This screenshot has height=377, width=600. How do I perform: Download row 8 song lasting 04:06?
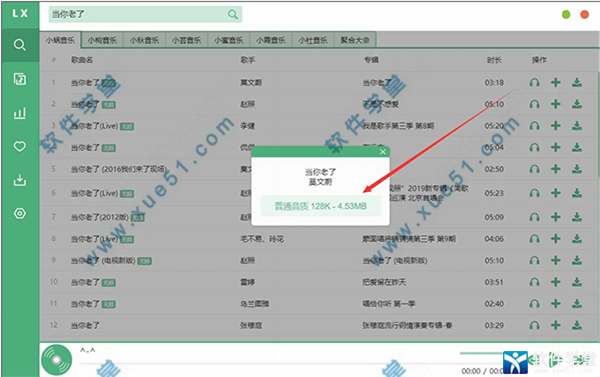tap(577, 239)
